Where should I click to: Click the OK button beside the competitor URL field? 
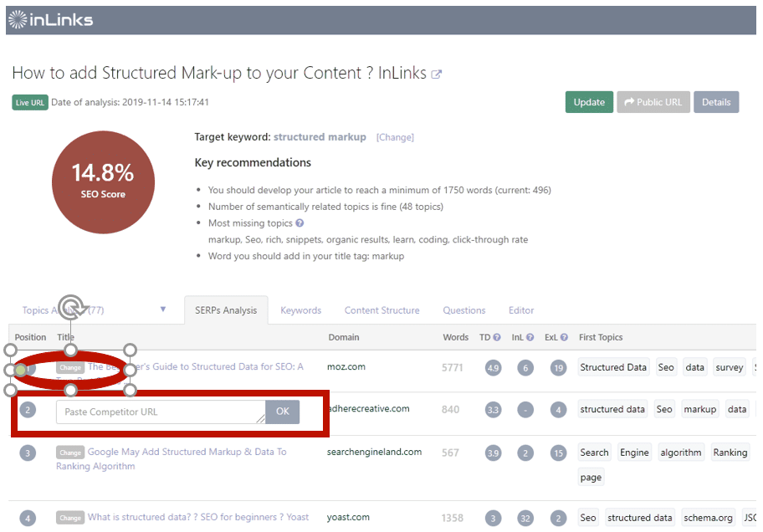(283, 412)
